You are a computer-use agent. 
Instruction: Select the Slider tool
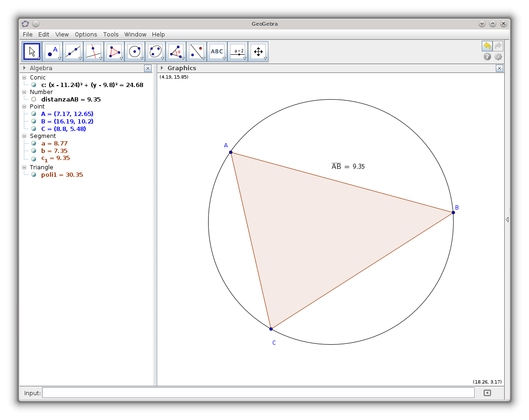(238, 51)
